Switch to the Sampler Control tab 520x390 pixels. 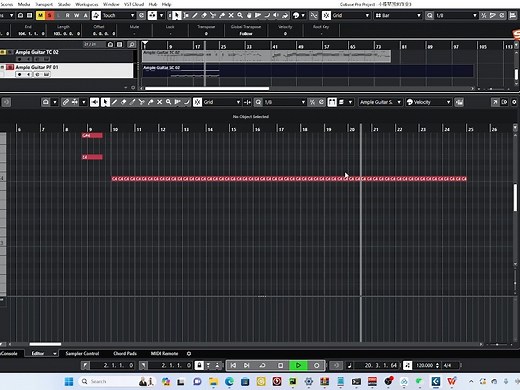82,353
